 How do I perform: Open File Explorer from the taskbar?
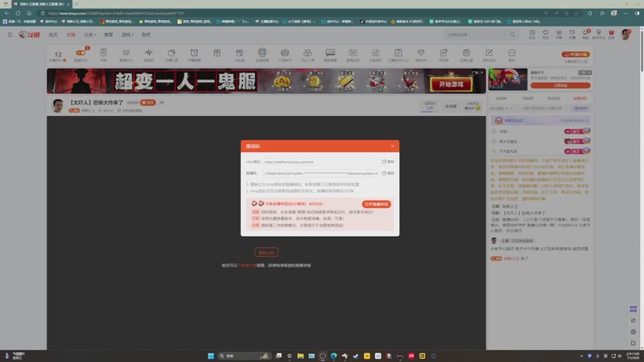coord(300,356)
